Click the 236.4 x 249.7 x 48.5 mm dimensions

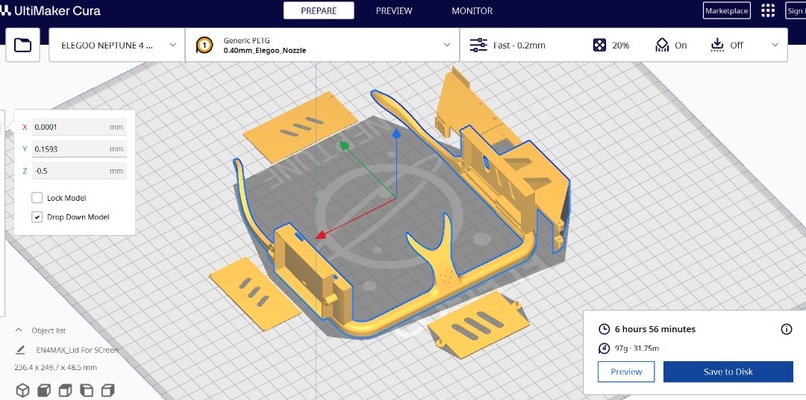[x=56, y=368]
